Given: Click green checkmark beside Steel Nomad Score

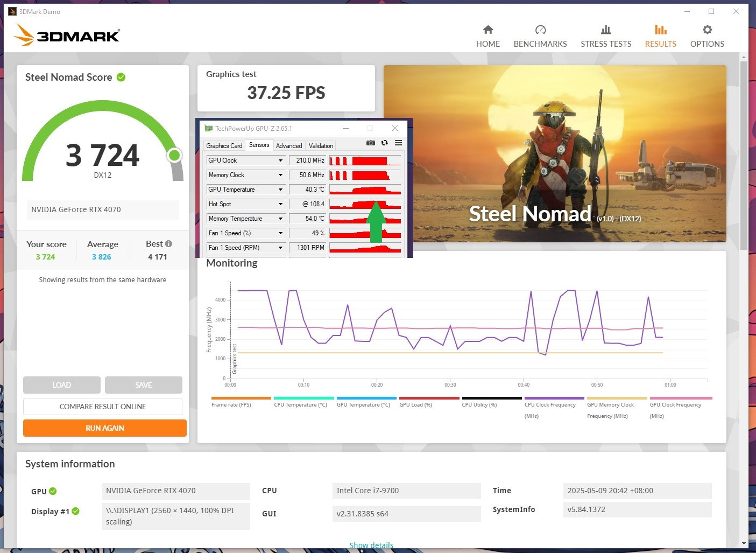Looking at the screenshot, I should 121,77.
